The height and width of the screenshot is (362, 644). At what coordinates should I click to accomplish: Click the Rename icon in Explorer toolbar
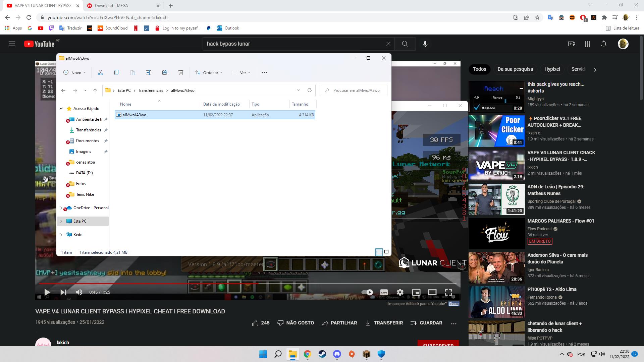pyautogui.click(x=149, y=72)
